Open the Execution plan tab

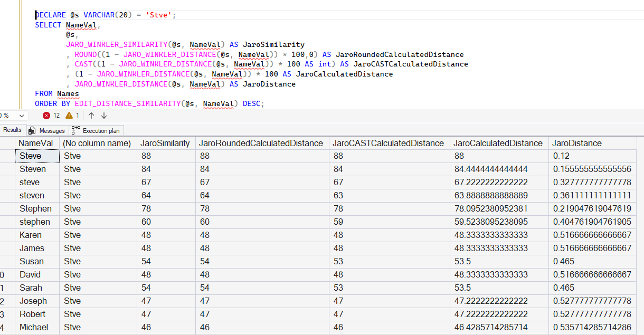click(x=100, y=130)
